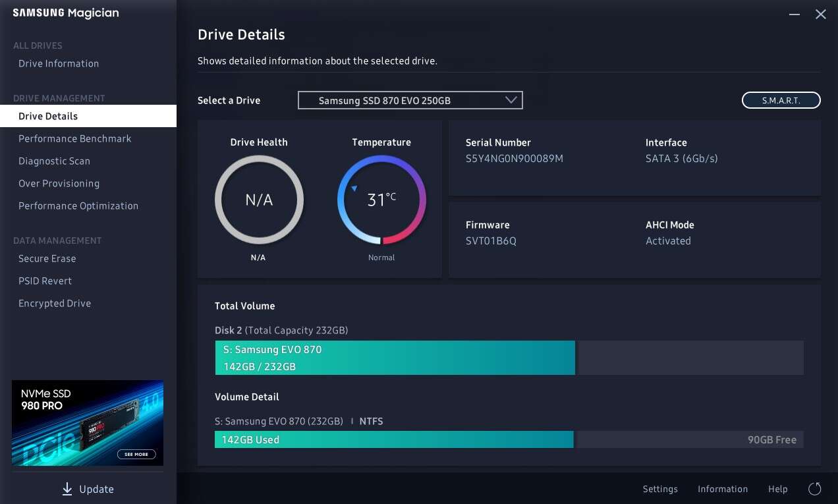
Task: Click the temperature gauge showing 31°C
Action: click(x=381, y=200)
